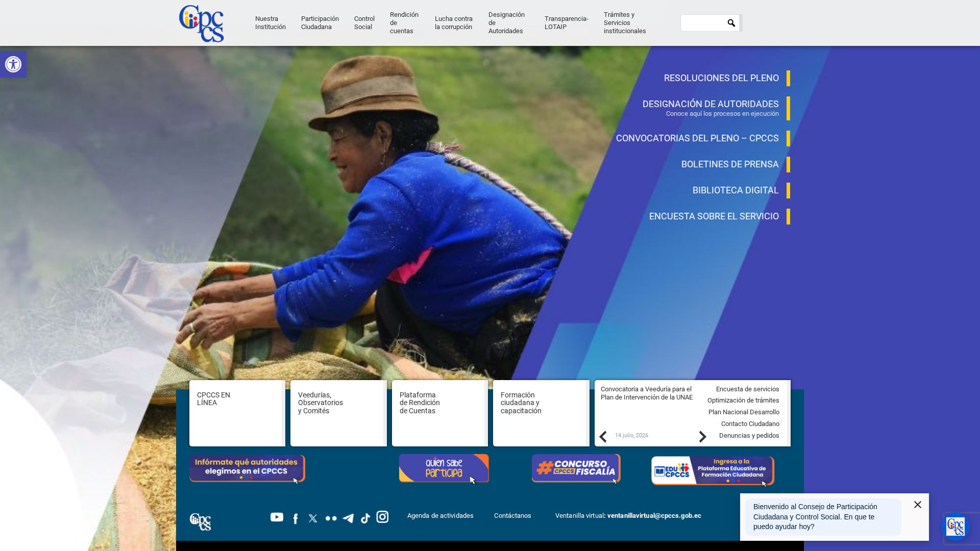The height and width of the screenshot is (551, 980).
Task: Open Designación de Autoridades menu
Action: [507, 23]
